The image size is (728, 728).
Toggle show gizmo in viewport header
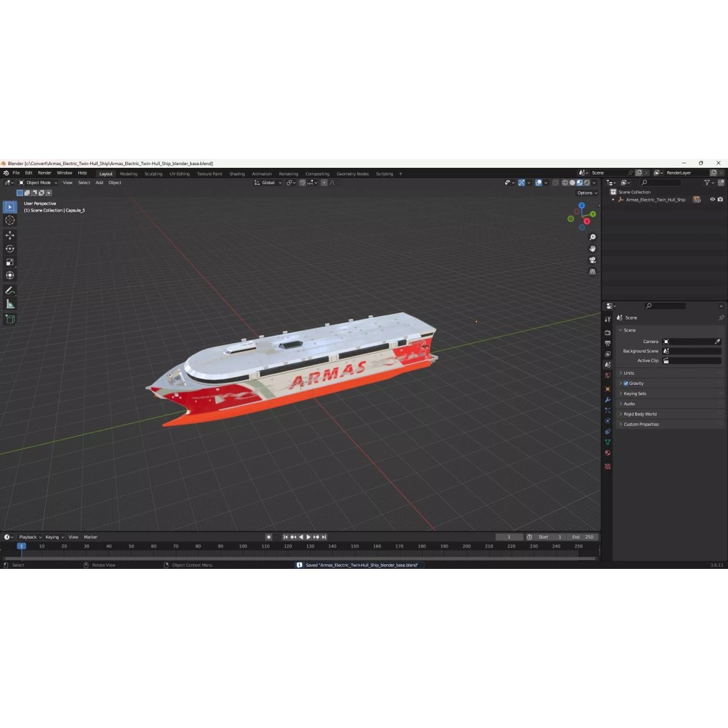click(x=522, y=183)
